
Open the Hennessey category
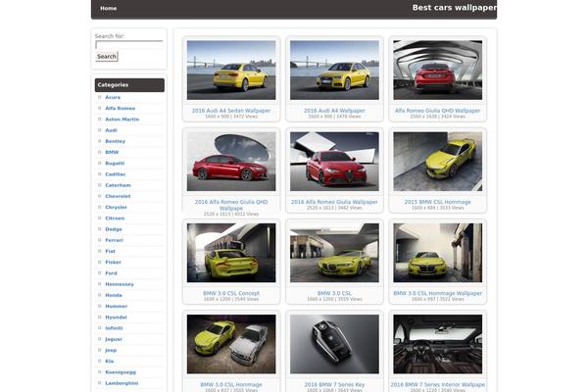[x=120, y=284]
